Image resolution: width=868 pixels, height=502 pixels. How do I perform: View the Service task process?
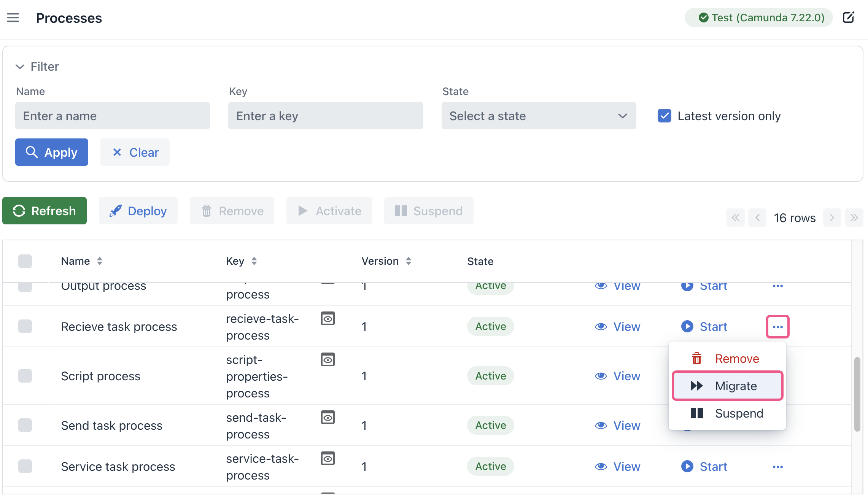click(x=617, y=467)
